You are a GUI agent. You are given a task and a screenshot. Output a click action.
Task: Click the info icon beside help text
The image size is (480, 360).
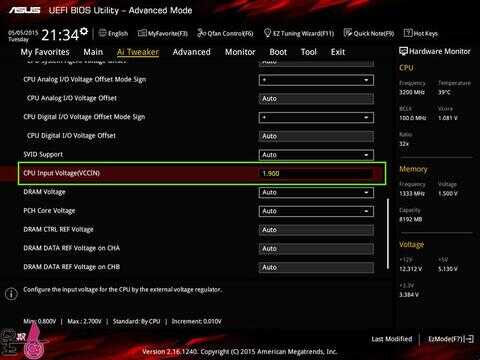pyautogui.click(x=11, y=294)
